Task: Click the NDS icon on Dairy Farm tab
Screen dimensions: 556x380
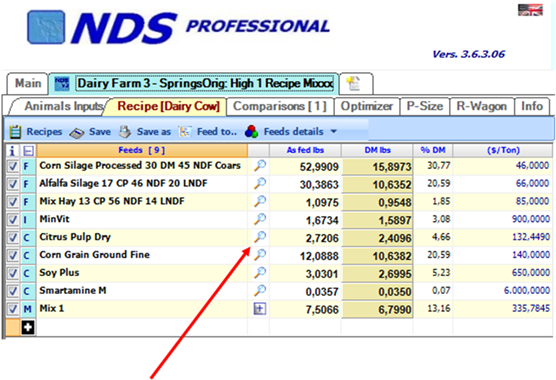Action: coord(62,84)
